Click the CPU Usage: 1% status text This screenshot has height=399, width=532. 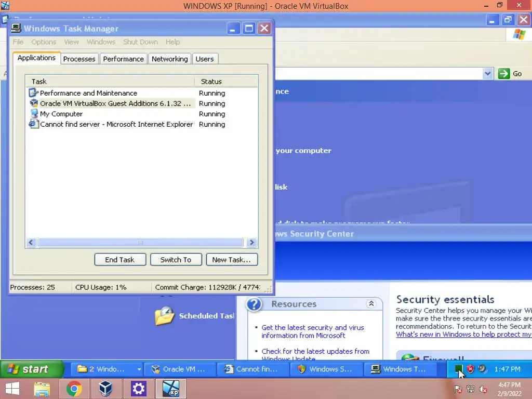(x=101, y=287)
